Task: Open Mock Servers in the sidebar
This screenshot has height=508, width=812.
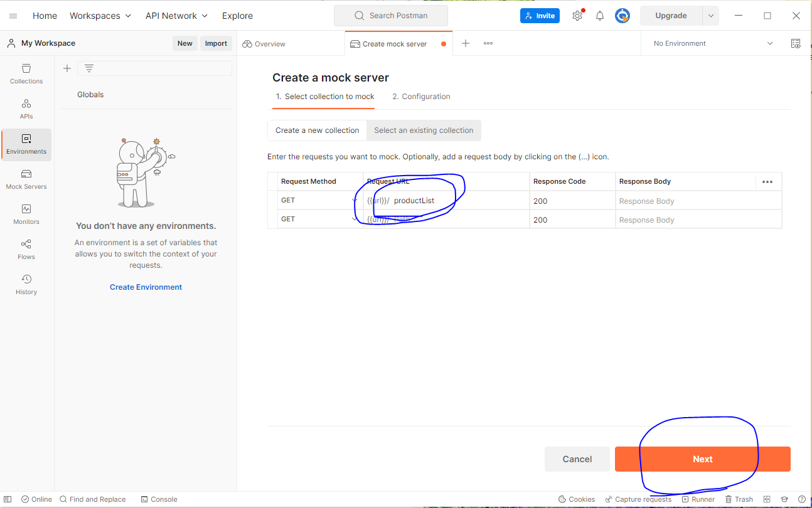Action: [x=26, y=179]
